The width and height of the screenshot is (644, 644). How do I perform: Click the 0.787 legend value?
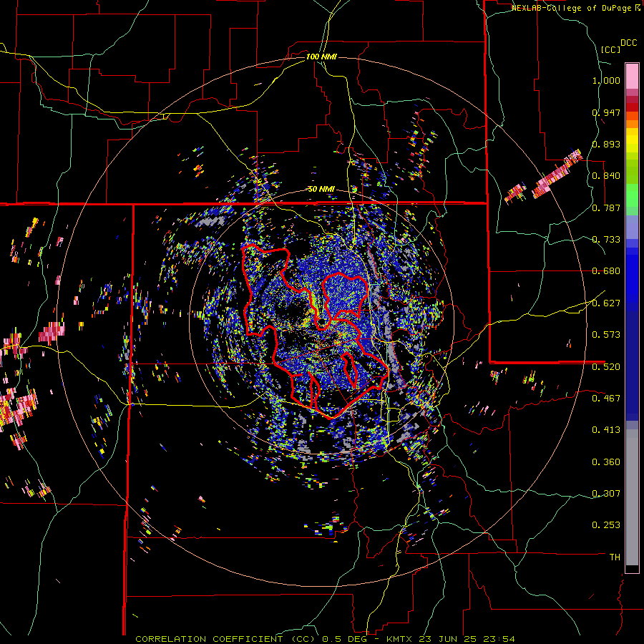coord(606,208)
